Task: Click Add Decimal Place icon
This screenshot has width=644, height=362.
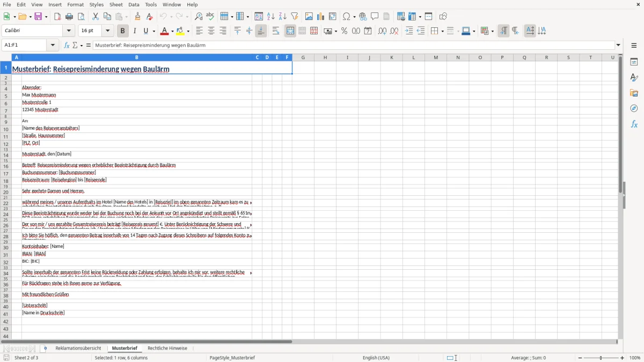Action: pos(382,31)
